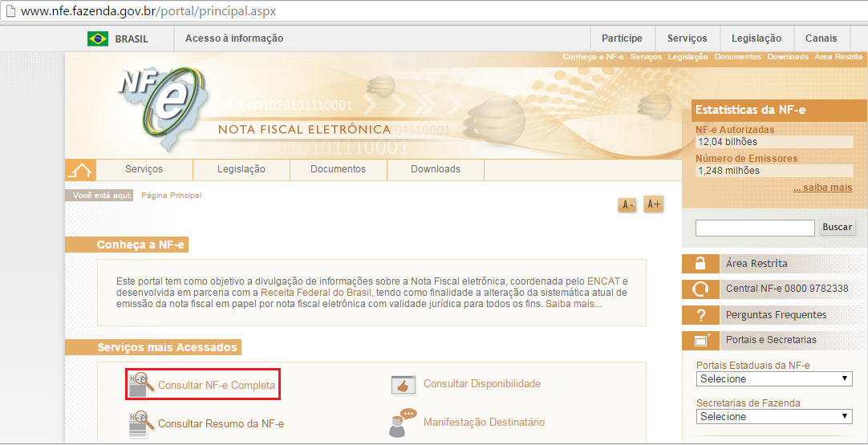Click the Saiba mais... link
Image resolution: width=868 pixels, height=445 pixels.
pyautogui.click(x=574, y=304)
